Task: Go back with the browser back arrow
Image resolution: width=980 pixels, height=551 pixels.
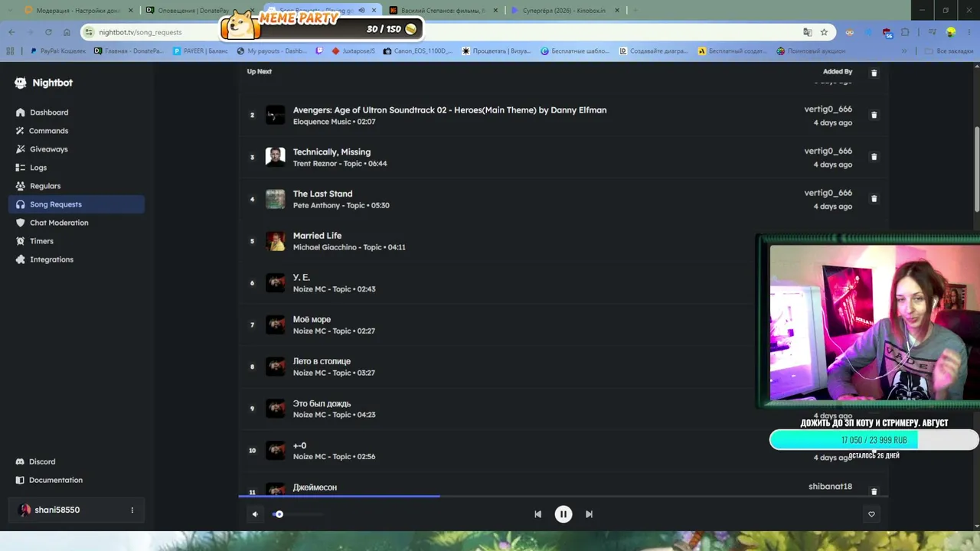Action: click(x=11, y=32)
